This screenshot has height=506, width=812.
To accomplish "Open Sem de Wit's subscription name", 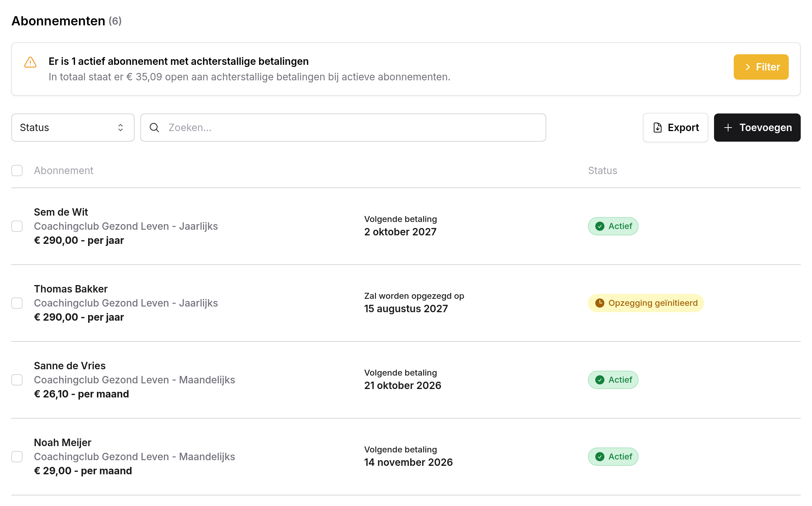I will pyautogui.click(x=61, y=212).
